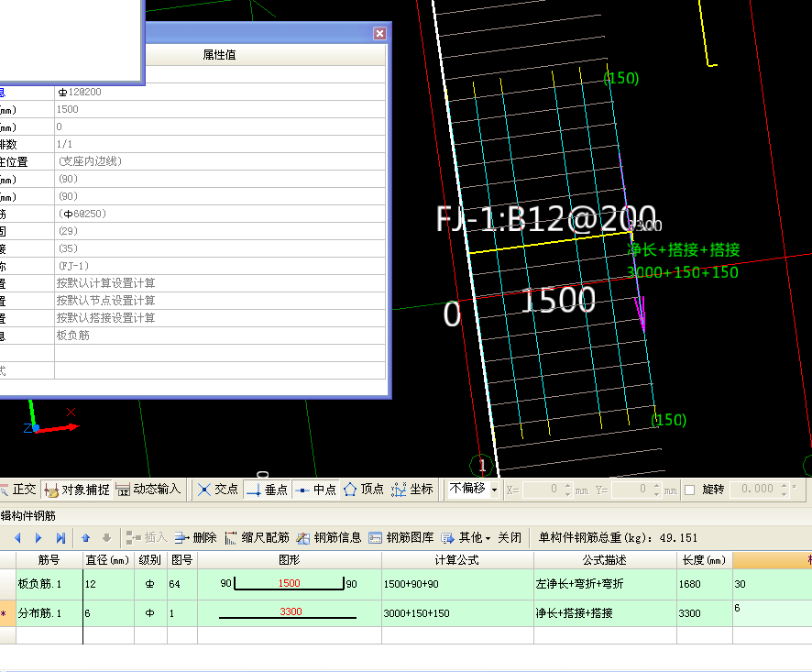
Task: Click the 删除 delete button
Action: tap(196, 538)
